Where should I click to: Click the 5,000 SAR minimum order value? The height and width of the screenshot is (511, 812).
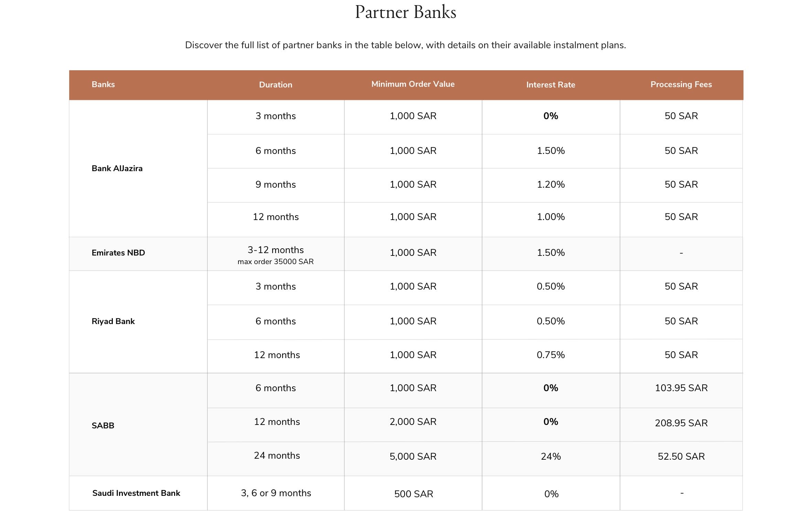pyautogui.click(x=413, y=457)
